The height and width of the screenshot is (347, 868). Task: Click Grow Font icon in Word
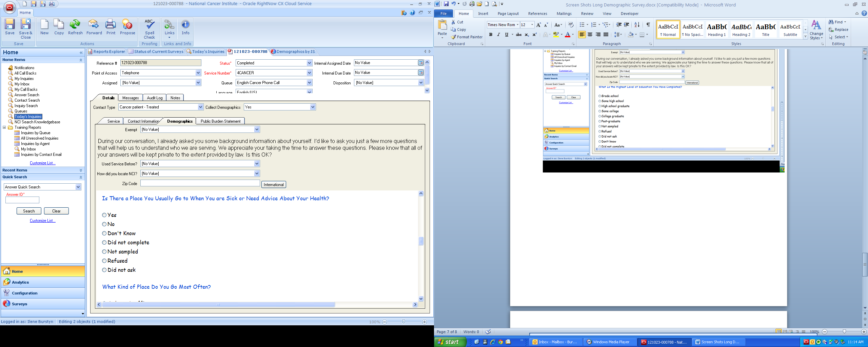(x=538, y=25)
